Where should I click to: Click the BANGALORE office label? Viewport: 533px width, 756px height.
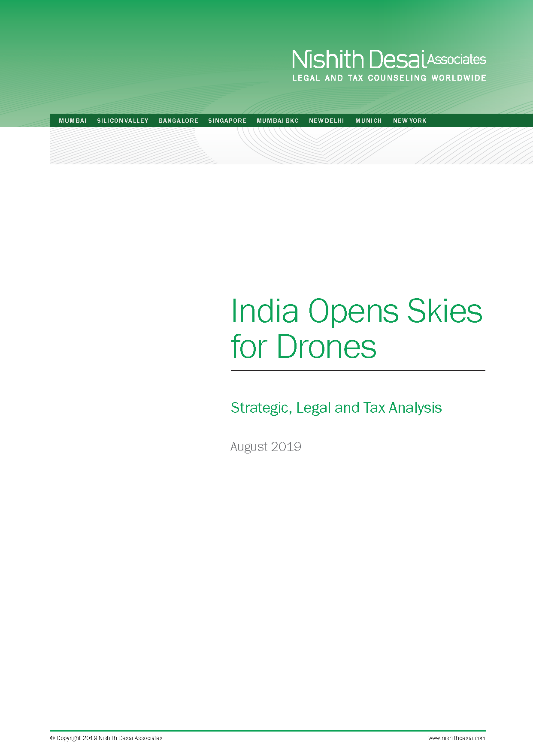tap(179, 121)
